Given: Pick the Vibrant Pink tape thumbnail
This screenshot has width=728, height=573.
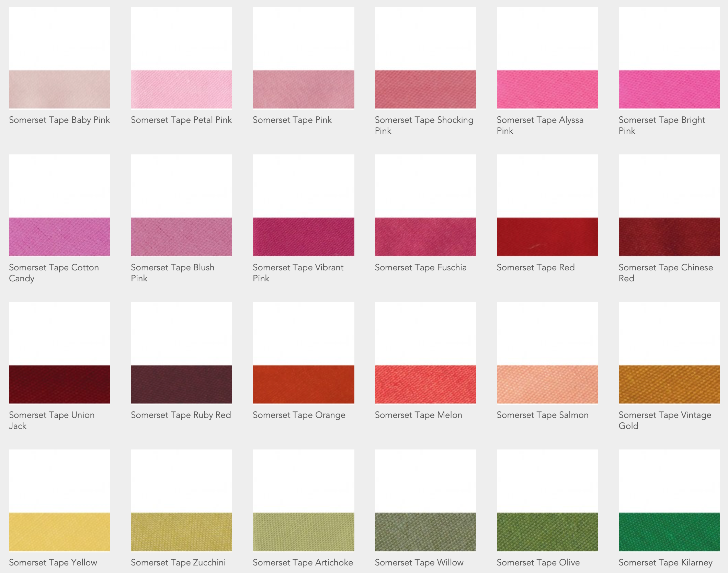Looking at the screenshot, I should click(303, 237).
